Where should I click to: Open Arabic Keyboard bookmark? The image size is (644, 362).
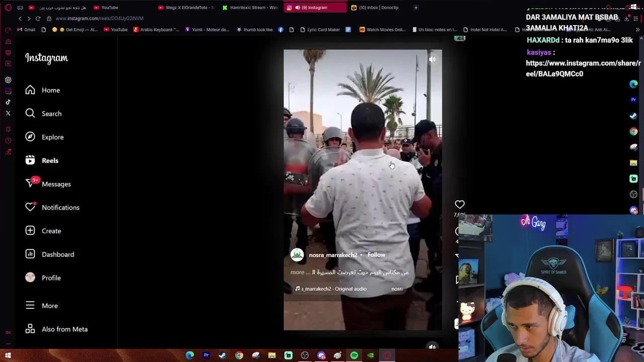tap(156, 30)
